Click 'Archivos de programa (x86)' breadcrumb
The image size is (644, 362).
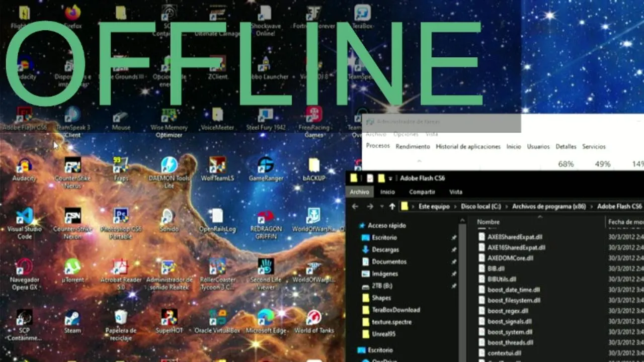tap(549, 207)
